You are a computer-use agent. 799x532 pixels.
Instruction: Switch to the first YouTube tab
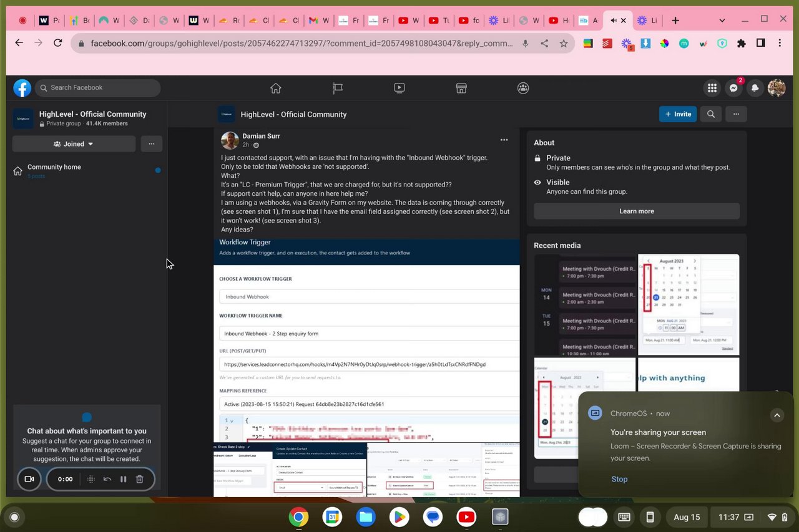point(409,21)
